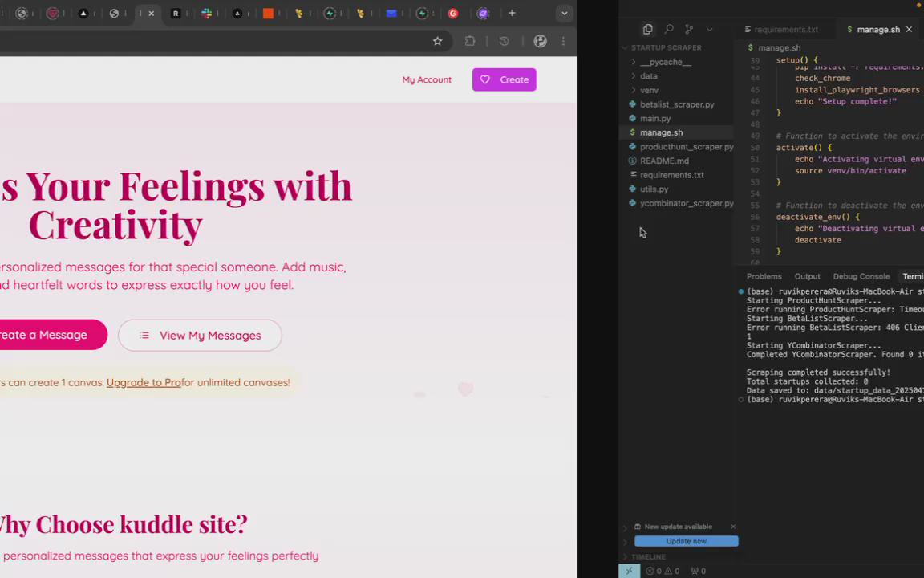This screenshot has width=924, height=578.
Task: Open the tab search dropdown arrow
Action: (565, 13)
